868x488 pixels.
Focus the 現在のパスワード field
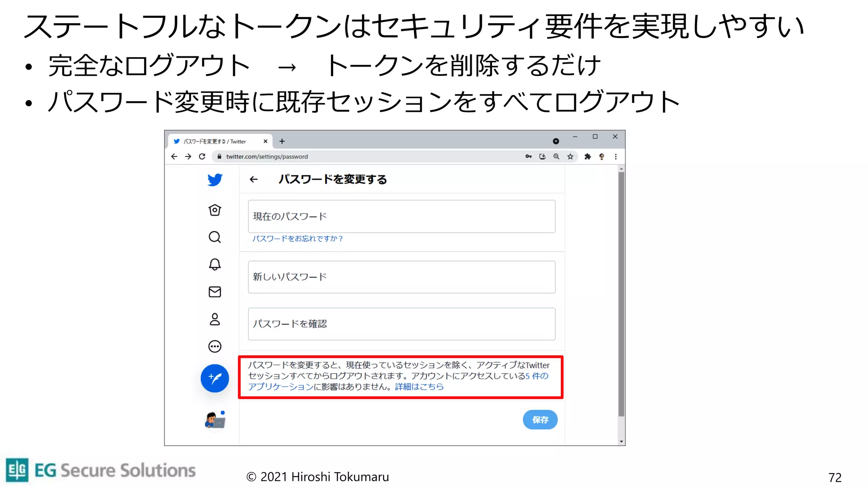[x=402, y=216]
